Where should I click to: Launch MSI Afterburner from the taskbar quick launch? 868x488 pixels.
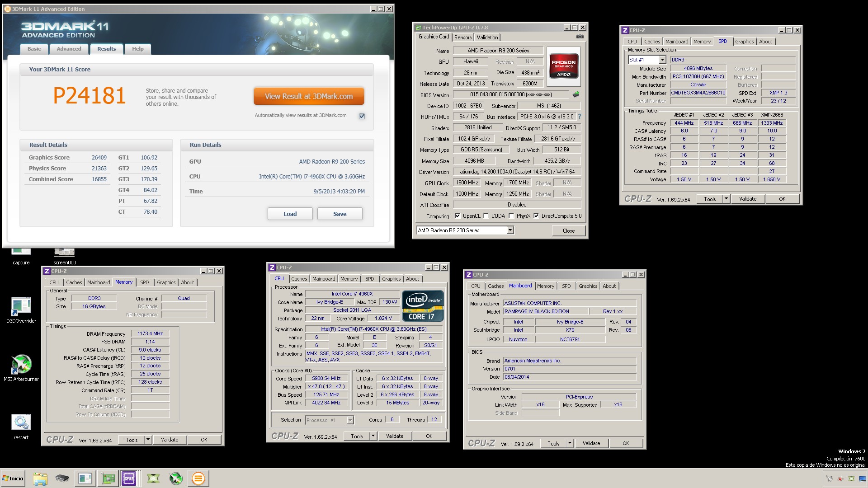click(x=176, y=479)
